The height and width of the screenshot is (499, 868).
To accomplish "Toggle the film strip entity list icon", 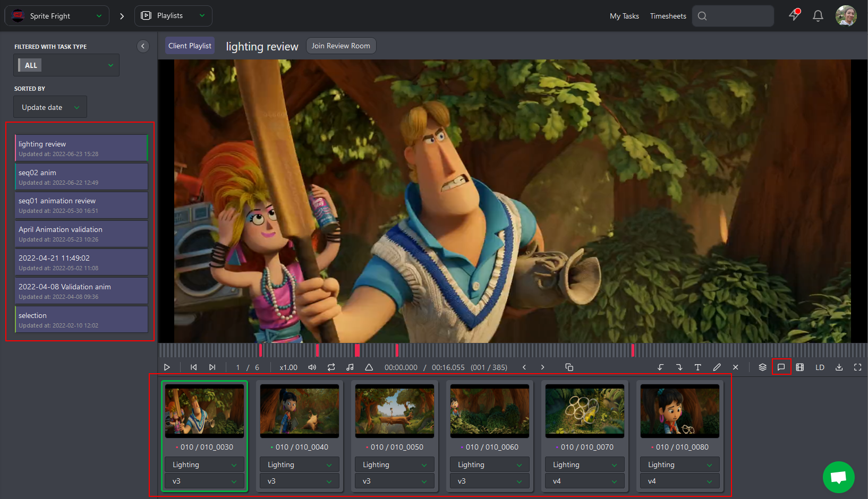I will pyautogui.click(x=800, y=367).
